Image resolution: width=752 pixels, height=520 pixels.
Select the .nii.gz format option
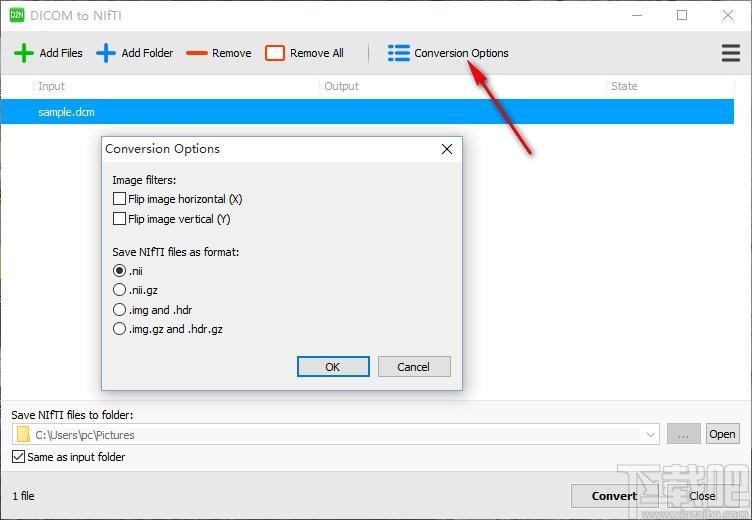120,290
